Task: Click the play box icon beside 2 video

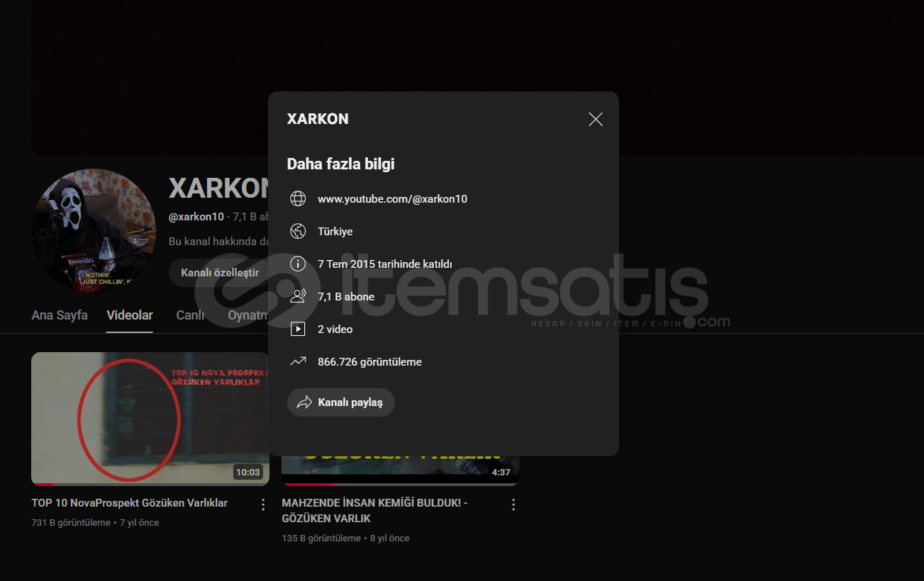Action: 298,329
